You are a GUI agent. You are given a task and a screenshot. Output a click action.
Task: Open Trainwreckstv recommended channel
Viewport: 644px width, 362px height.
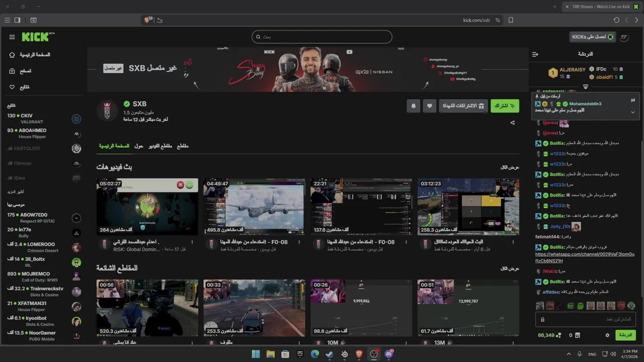pyautogui.click(x=44, y=292)
